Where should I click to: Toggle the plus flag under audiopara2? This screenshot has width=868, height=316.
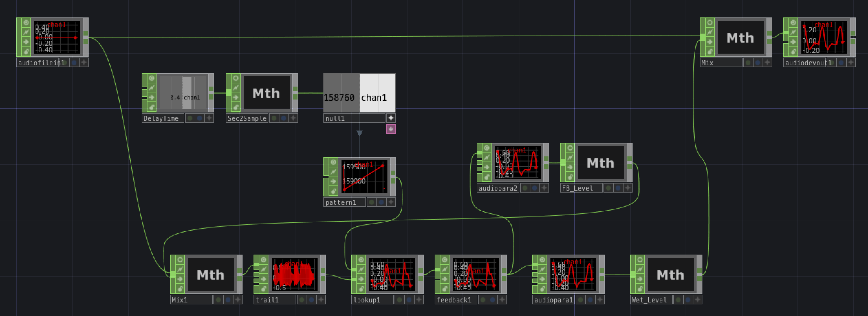click(544, 188)
